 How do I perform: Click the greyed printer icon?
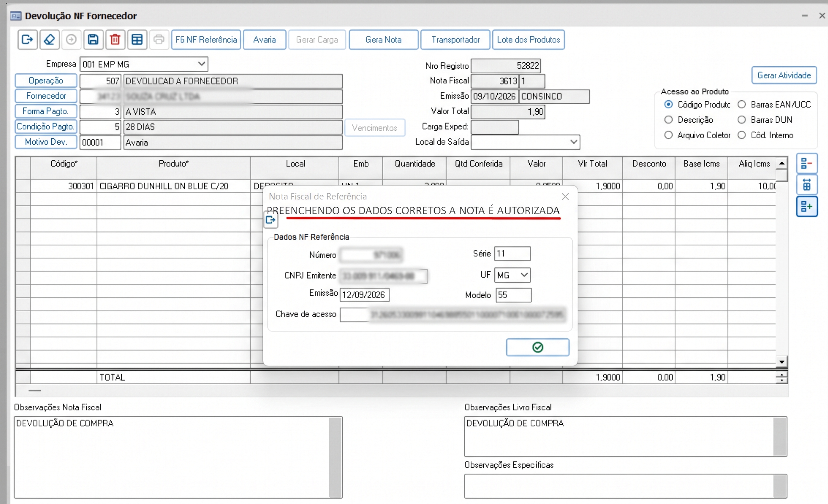[159, 40]
